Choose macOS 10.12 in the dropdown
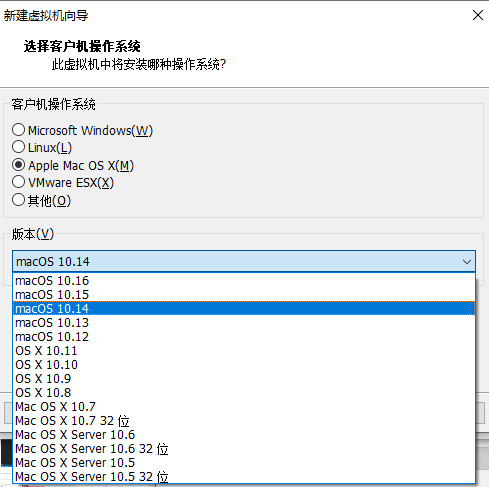Image resolution: width=489 pixels, height=487 pixels. tap(244, 337)
